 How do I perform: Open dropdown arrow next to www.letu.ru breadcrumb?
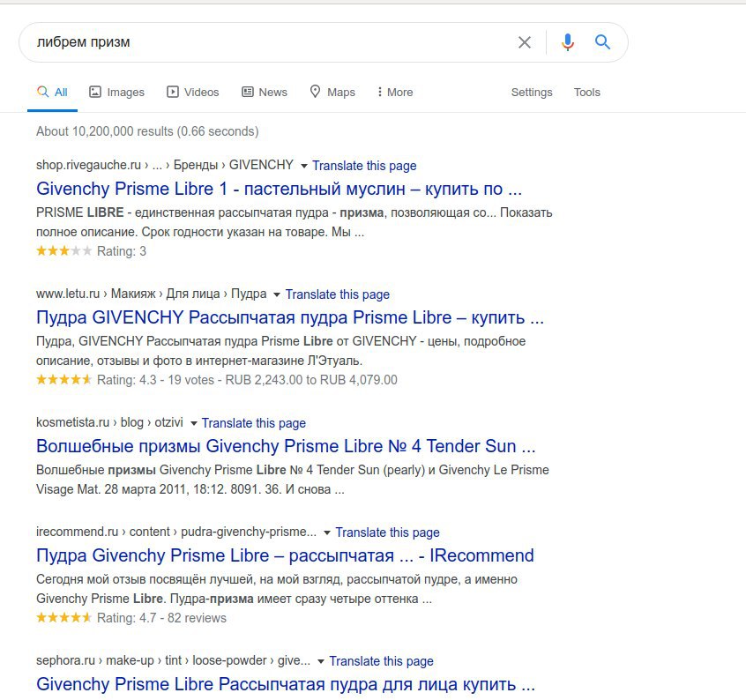click(x=277, y=294)
